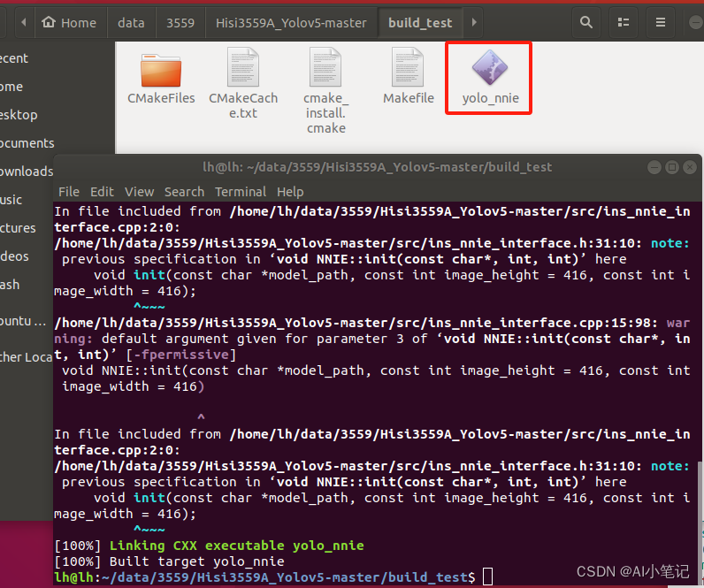Screen dimensions: 704x588
Task: Select the cmake_install.cmake file
Action: pyautogui.click(x=325, y=90)
